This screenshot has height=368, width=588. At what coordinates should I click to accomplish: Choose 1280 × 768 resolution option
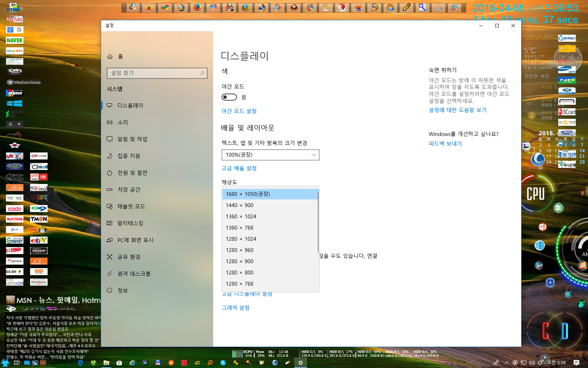(x=270, y=284)
